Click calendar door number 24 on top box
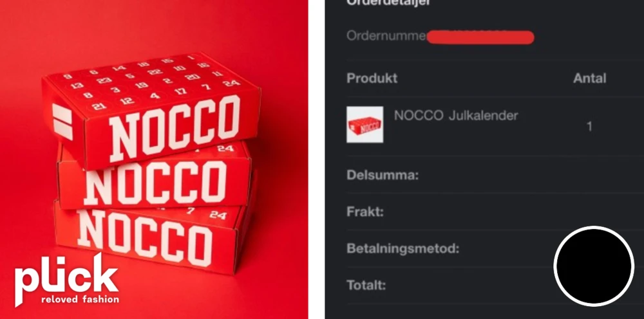 pos(231,82)
